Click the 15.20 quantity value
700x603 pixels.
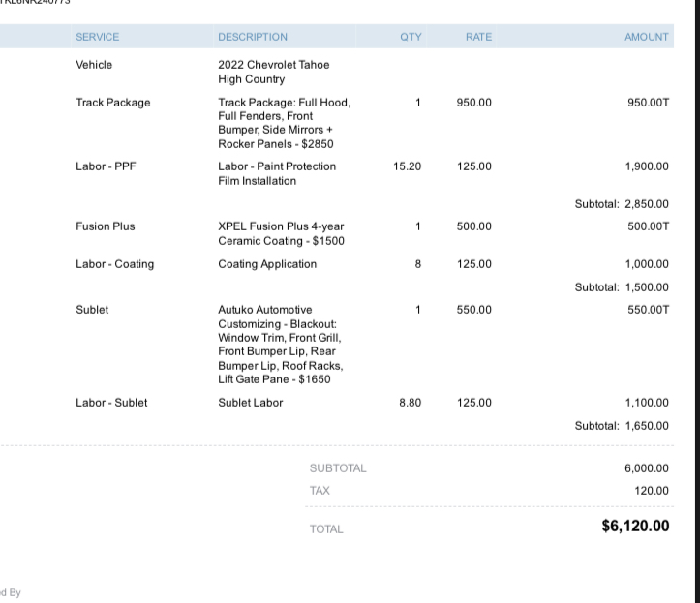click(x=408, y=166)
